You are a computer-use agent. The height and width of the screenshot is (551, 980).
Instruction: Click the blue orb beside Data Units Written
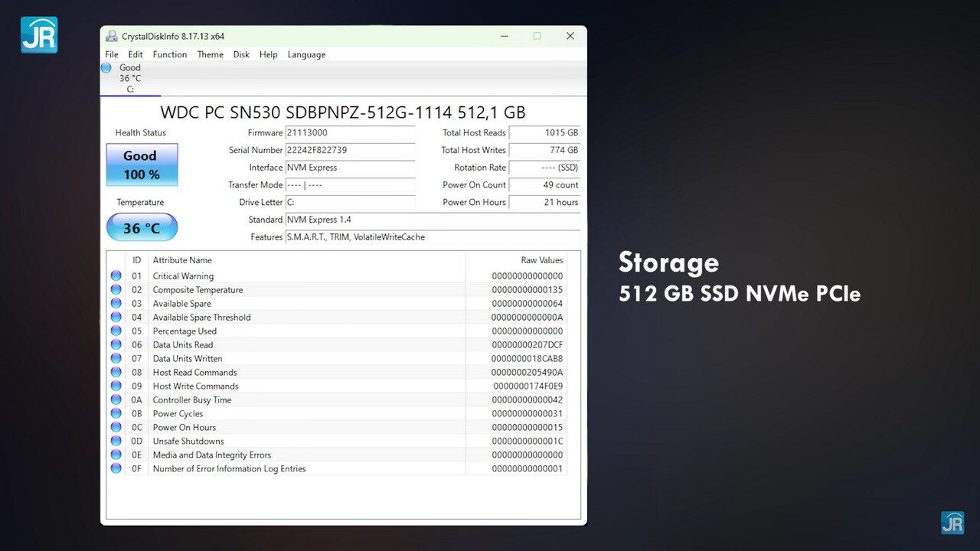click(x=116, y=359)
